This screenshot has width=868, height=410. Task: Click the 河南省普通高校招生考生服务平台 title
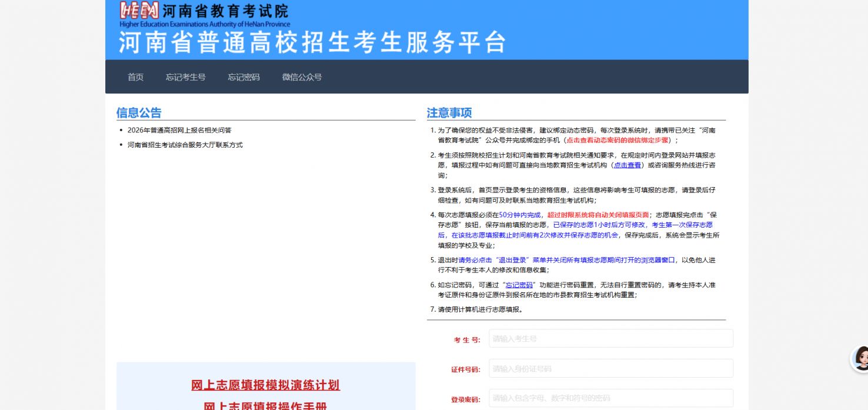point(312,42)
